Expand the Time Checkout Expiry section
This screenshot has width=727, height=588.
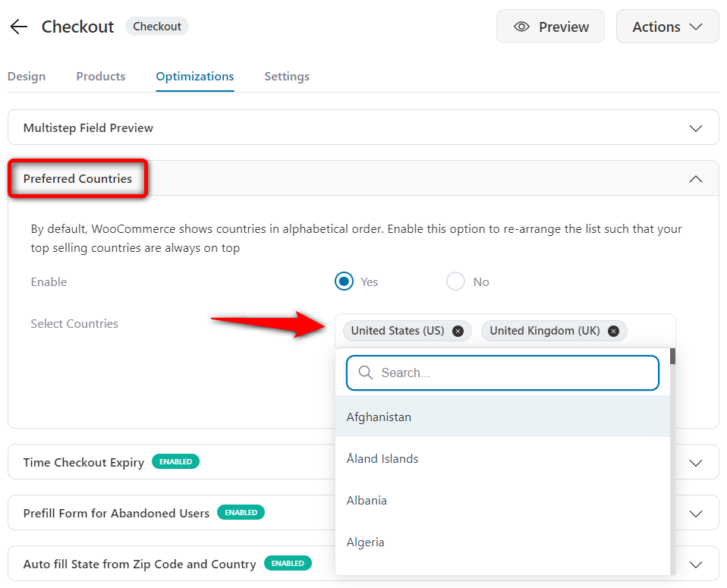coord(696,461)
